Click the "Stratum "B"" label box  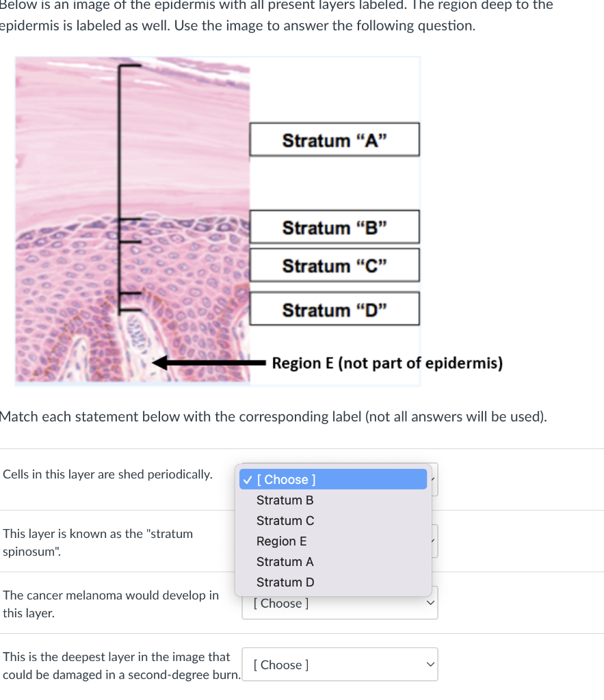pyautogui.click(x=334, y=227)
